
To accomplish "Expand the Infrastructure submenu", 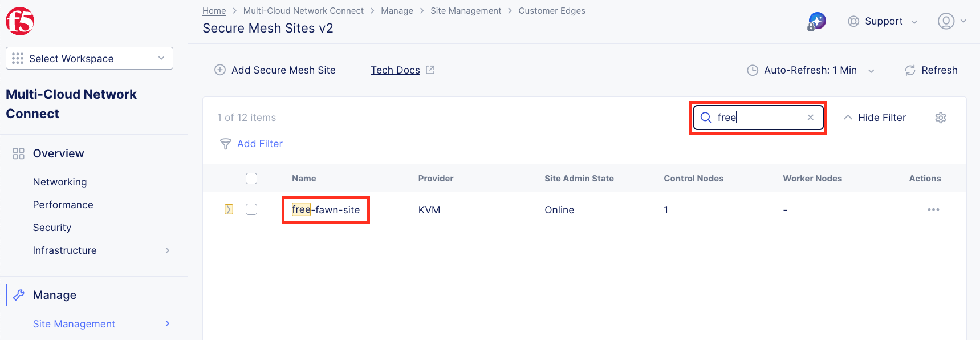I will pos(168,250).
